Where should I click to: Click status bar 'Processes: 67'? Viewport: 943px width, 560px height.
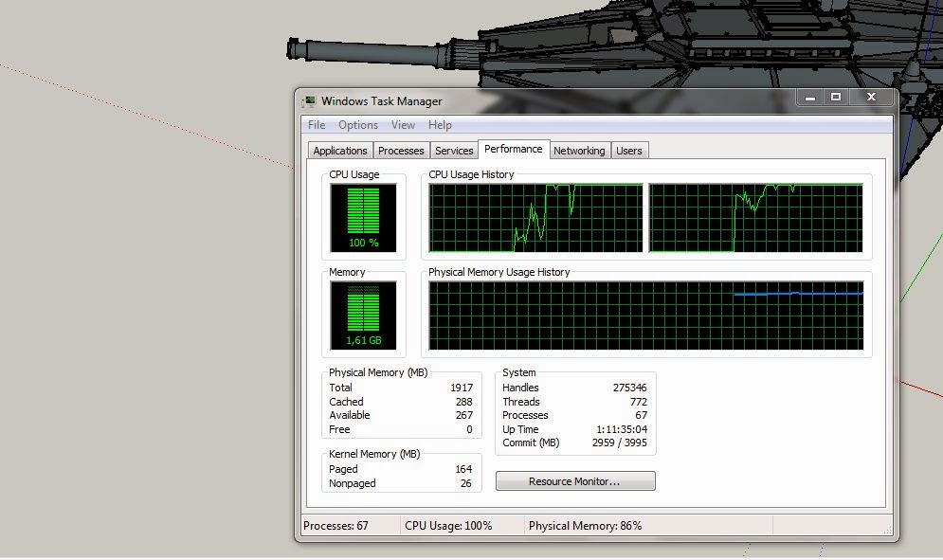pyautogui.click(x=335, y=526)
